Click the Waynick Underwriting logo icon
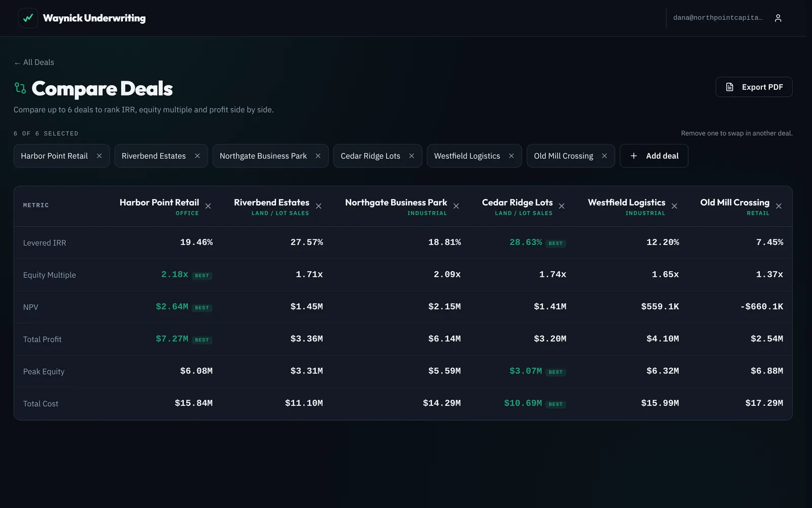This screenshot has height=508, width=812. click(28, 18)
